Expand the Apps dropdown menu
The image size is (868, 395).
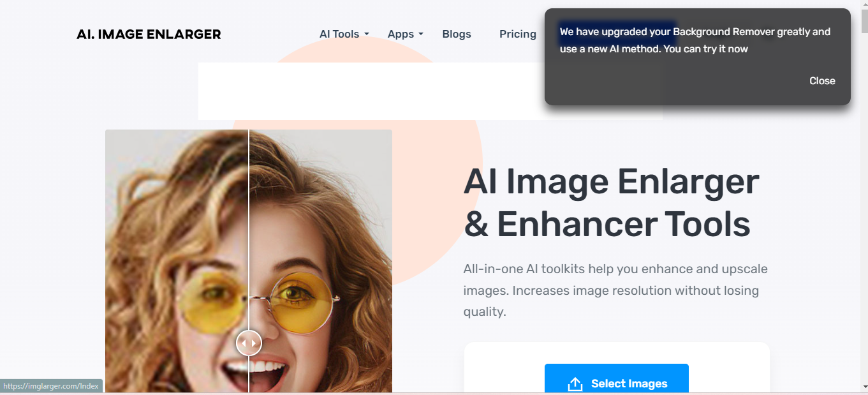coord(406,34)
